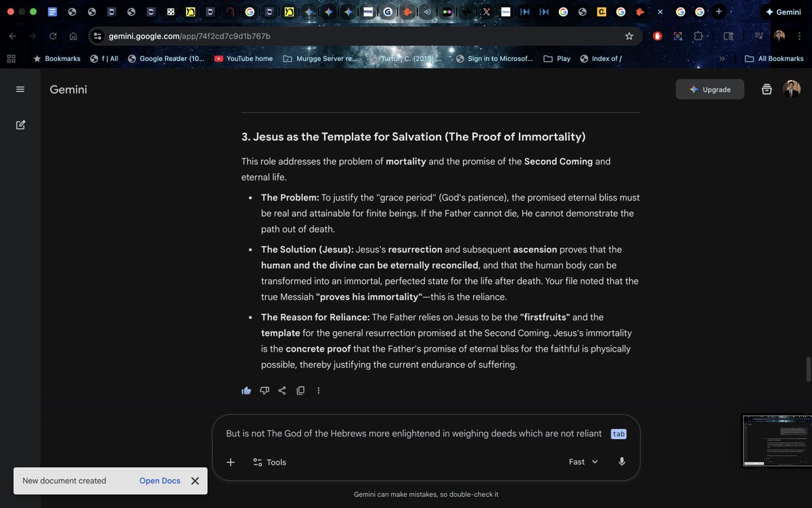812x508 pixels.
Task: Share the Gemini response
Action: [282, 390]
